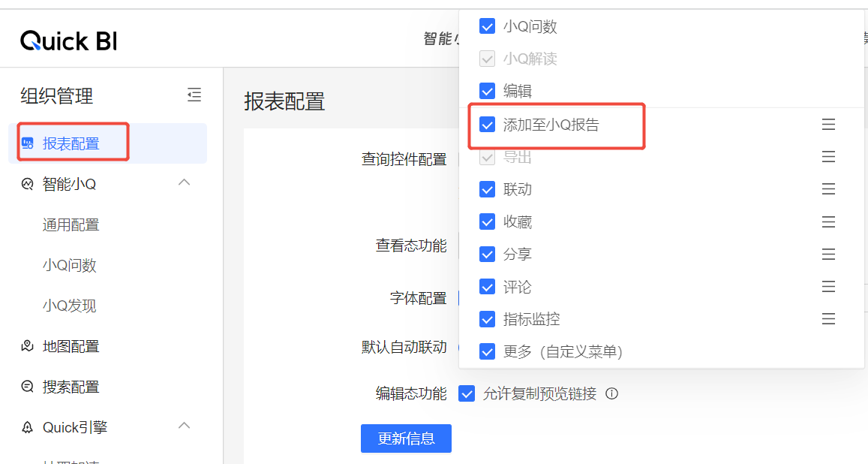868x464 pixels.
Task: Open 搜索配置 in the sidebar
Action: (71, 387)
